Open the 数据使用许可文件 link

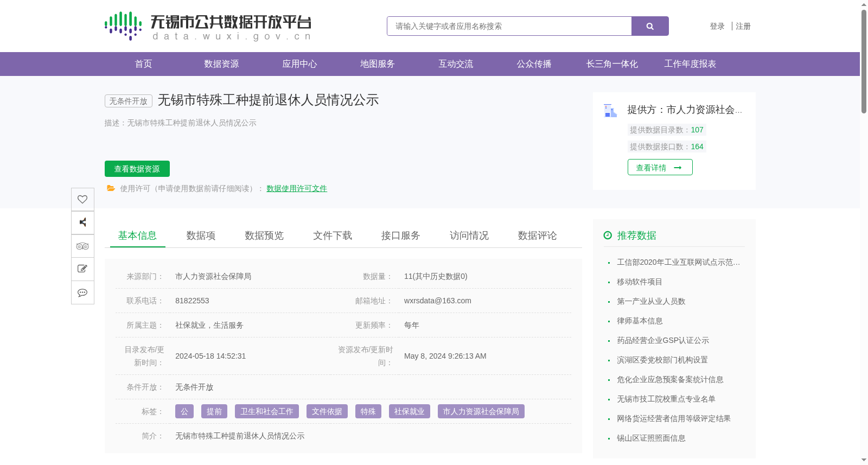tap(297, 188)
